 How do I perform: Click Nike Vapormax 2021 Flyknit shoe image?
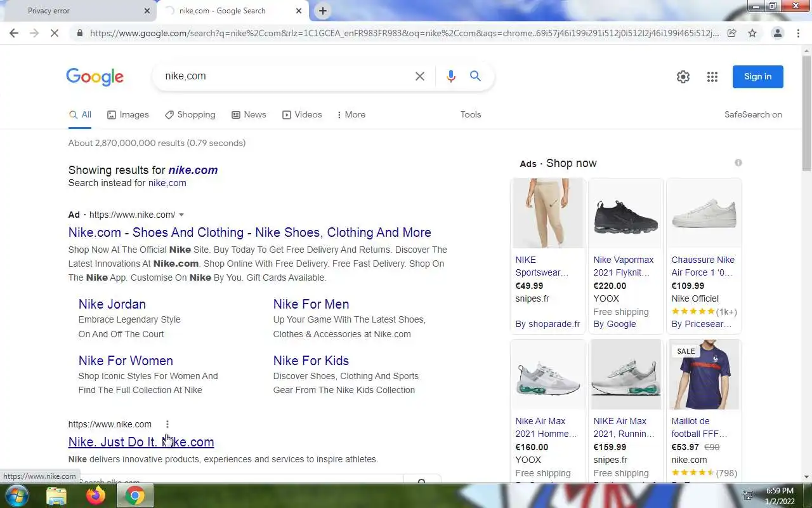625,213
